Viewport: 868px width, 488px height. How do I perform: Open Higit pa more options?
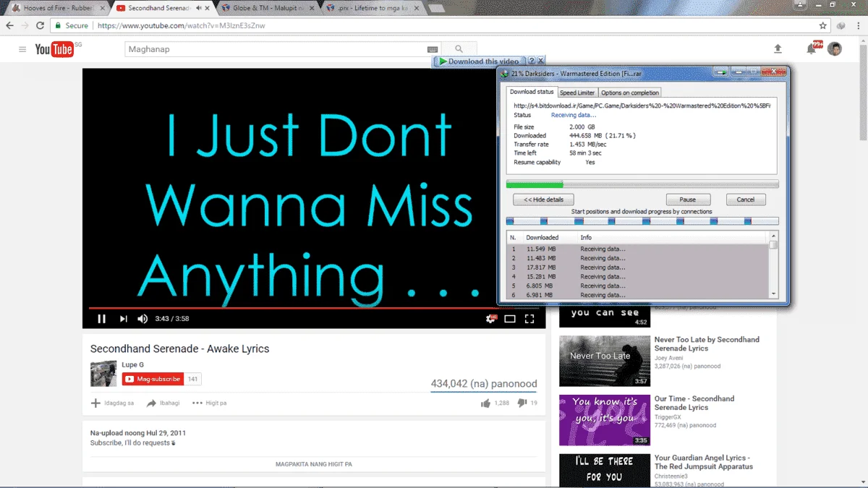209,403
